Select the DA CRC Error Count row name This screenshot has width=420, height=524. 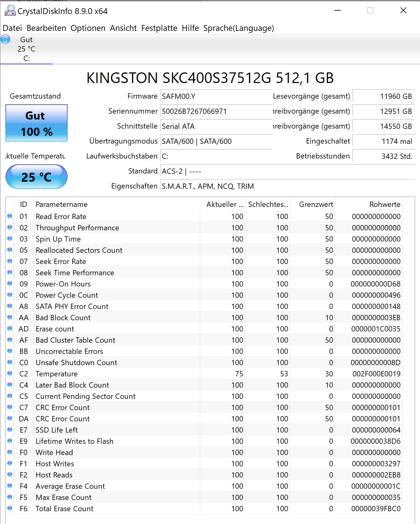(x=62, y=419)
